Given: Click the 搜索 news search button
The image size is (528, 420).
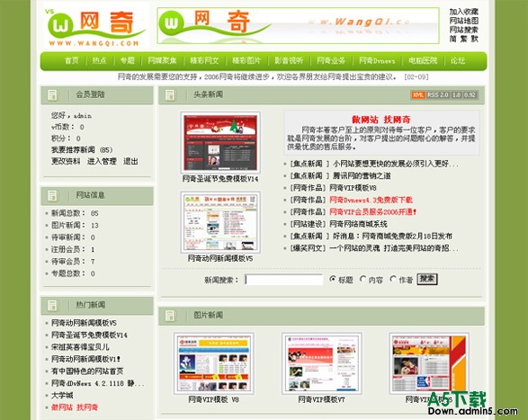Looking at the screenshot, I should click(427, 279).
